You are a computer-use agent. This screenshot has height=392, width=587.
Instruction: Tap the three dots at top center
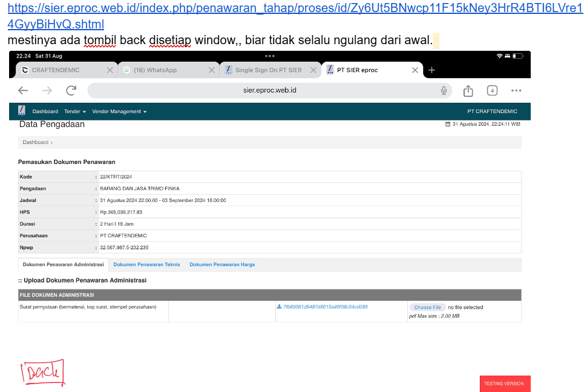[269, 56]
